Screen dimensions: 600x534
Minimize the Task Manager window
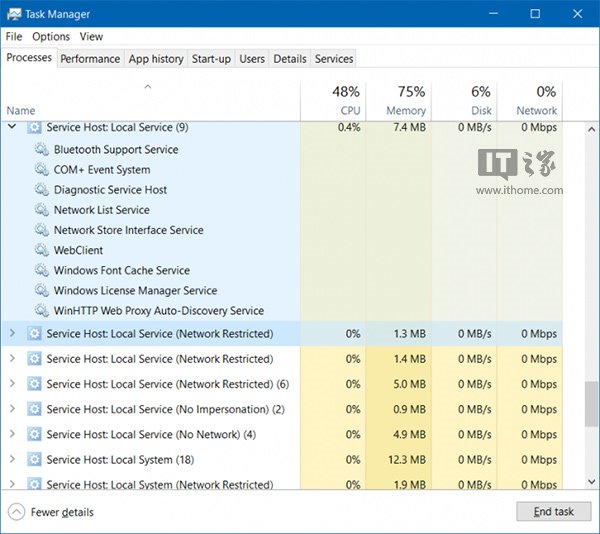pos(493,14)
